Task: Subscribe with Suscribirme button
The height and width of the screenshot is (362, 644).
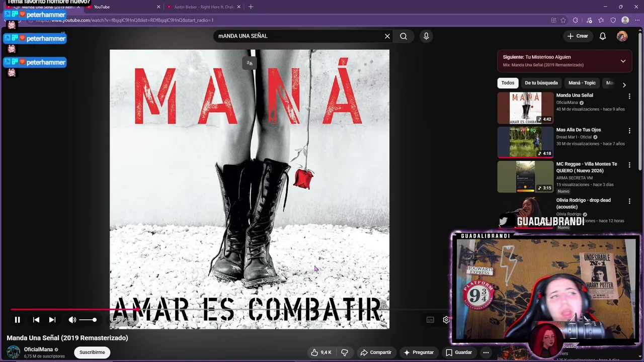Action: 92,352
